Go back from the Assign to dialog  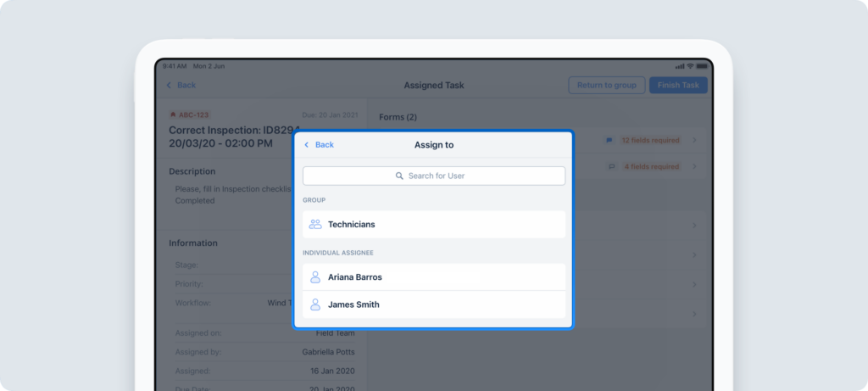(x=319, y=145)
